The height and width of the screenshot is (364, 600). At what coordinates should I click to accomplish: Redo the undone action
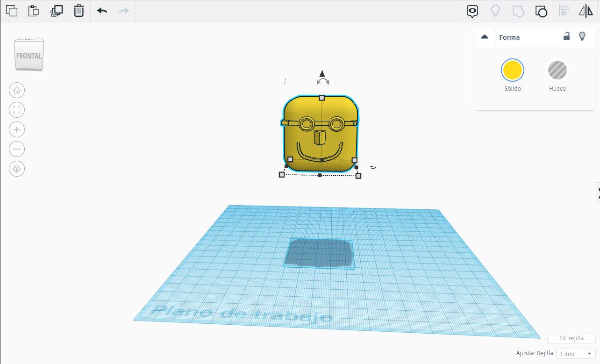click(124, 11)
